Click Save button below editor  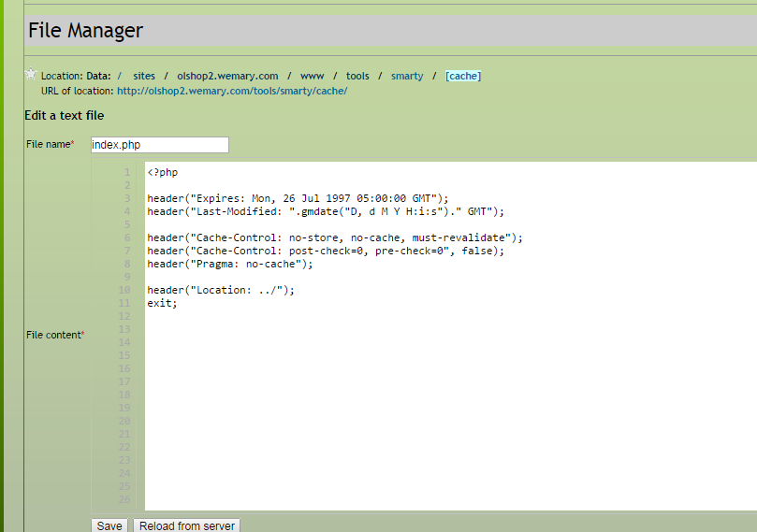[109, 525]
